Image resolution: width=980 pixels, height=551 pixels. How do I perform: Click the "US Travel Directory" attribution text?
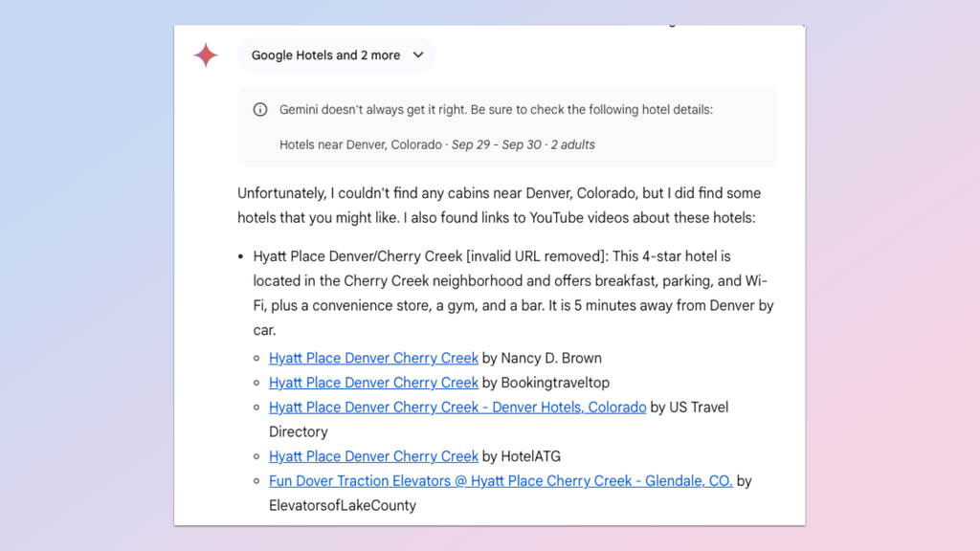click(x=689, y=407)
